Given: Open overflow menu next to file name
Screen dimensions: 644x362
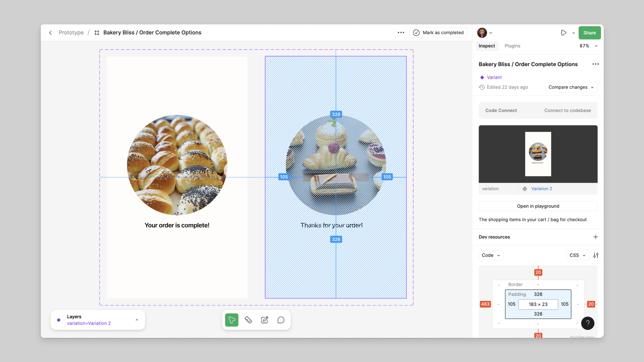Looking at the screenshot, I should tap(401, 33).
